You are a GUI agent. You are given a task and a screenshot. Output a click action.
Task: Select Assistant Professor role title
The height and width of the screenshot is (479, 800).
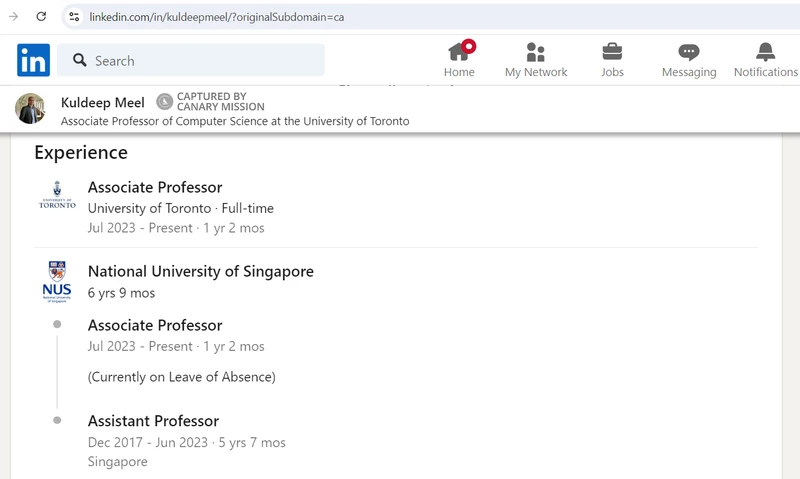click(x=153, y=421)
